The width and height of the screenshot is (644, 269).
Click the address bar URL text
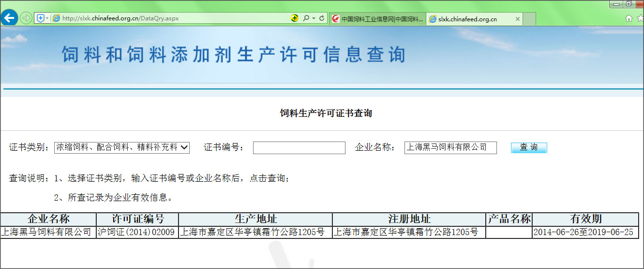pyautogui.click(x=121, y=18)
